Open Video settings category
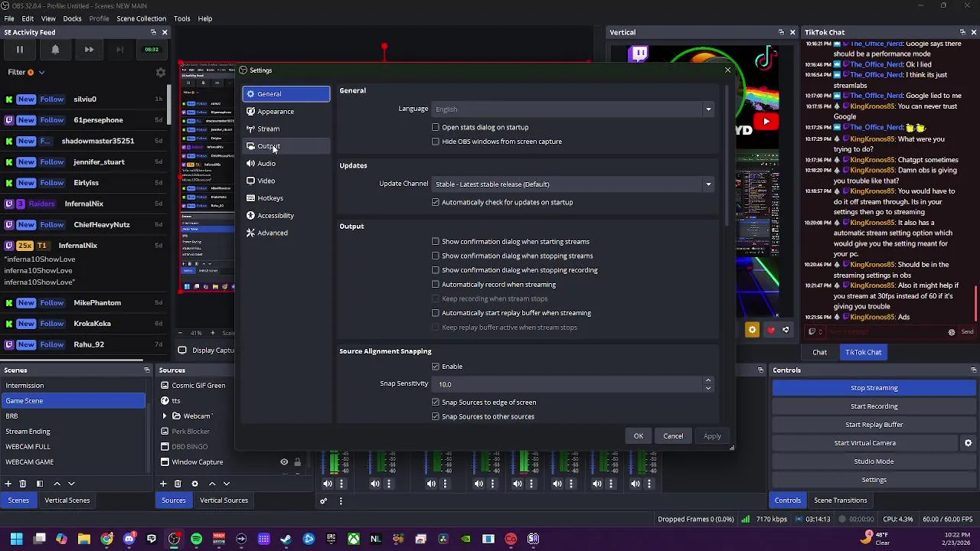The image size is (980, 551). [x=286, y=181]
